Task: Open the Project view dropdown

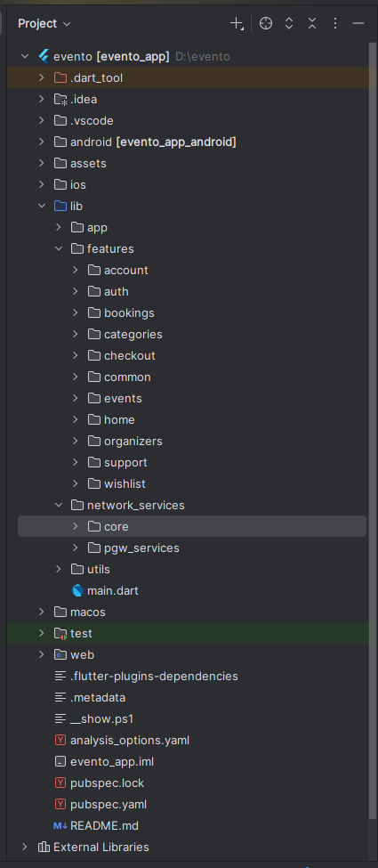Action: [44, 24]
